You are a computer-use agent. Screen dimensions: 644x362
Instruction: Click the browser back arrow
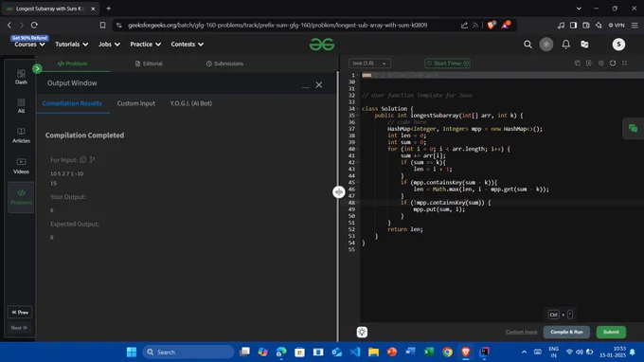9,25
